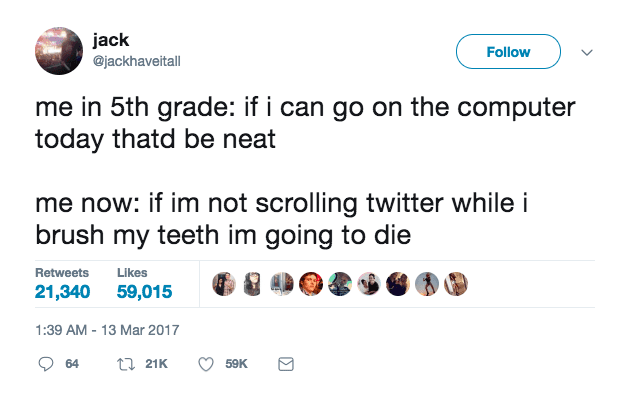Viewport: 632px width, 403px height.
Task: Click the reply speech bubble icon
Action: (x=45, y=365)
